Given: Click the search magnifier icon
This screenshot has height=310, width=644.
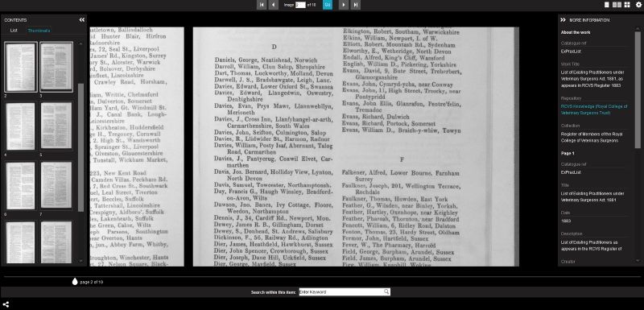Looking at the screenshot, I should tap(386, 292).
